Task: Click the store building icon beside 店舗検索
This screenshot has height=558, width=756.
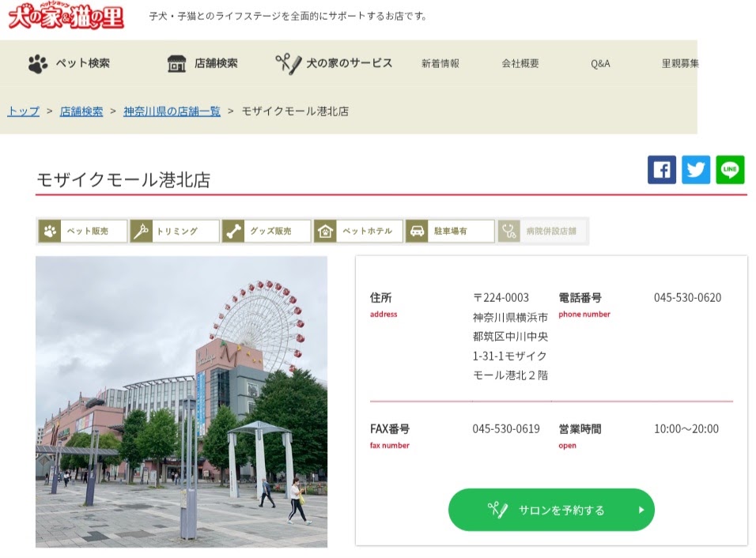Action: 176,63
